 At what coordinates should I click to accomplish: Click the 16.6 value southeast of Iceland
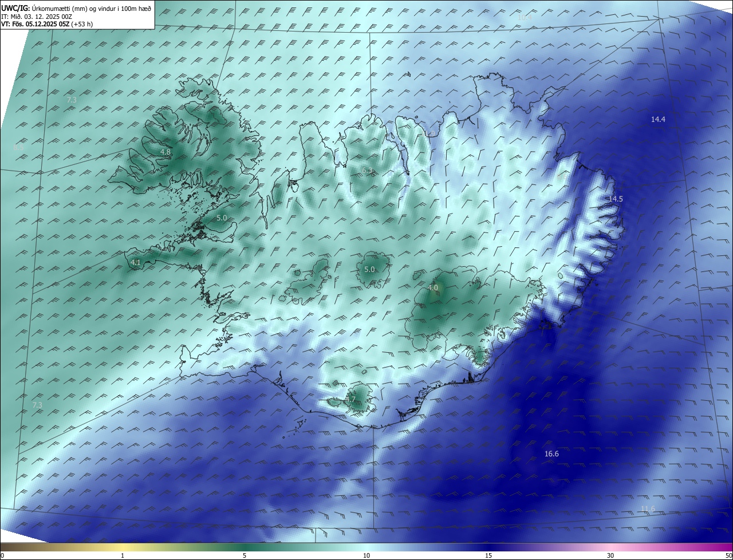click(x=551, y=454)
